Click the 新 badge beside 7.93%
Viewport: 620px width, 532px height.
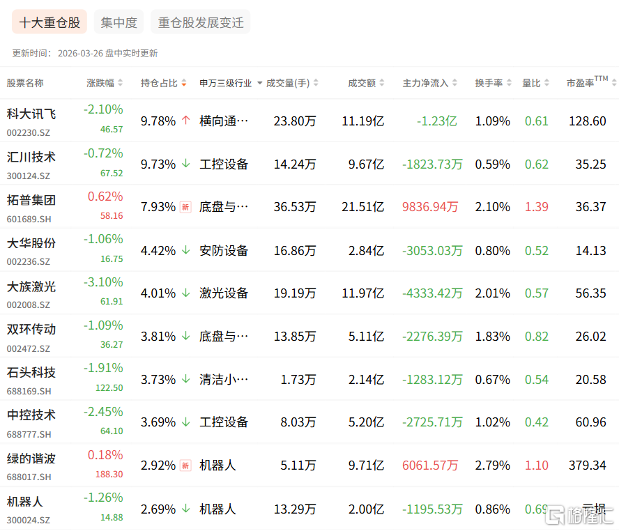point(185,206)
